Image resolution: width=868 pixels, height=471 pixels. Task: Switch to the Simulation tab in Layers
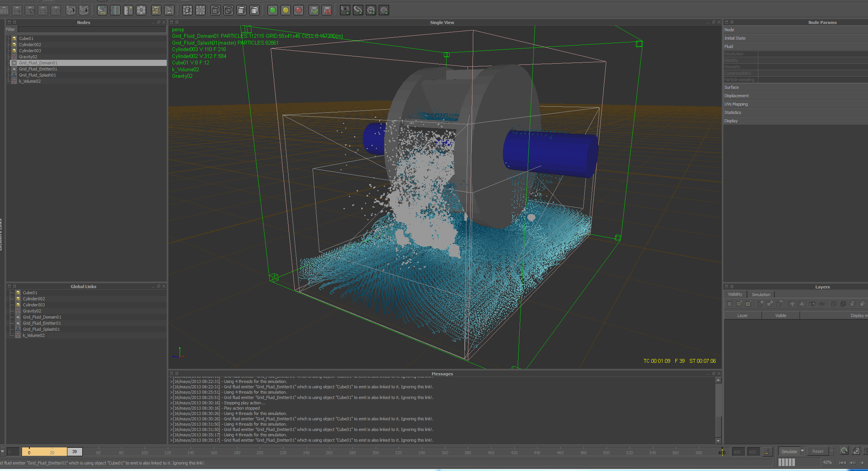(x=761, y=294)
